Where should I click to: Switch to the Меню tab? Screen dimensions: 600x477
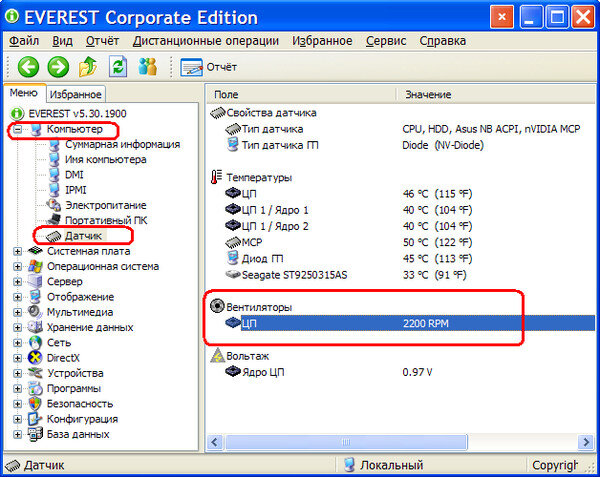click(x=24, y=93)
